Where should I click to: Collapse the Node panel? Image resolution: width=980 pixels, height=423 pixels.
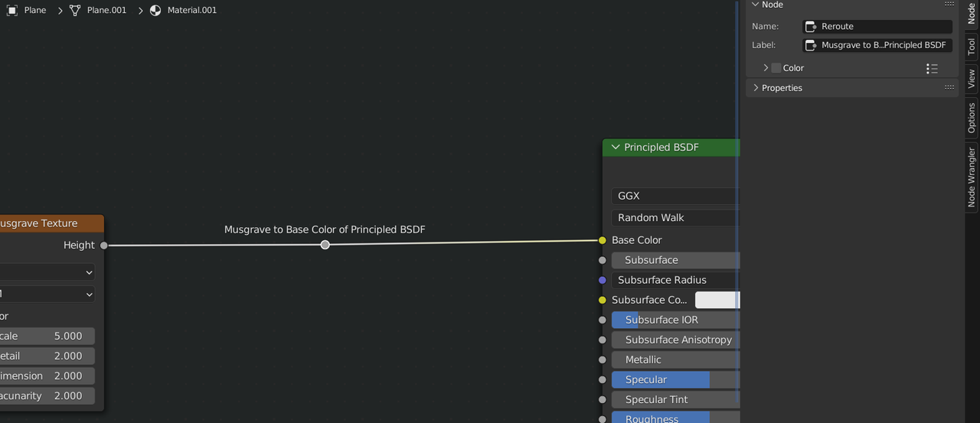[x=756, y=5]
